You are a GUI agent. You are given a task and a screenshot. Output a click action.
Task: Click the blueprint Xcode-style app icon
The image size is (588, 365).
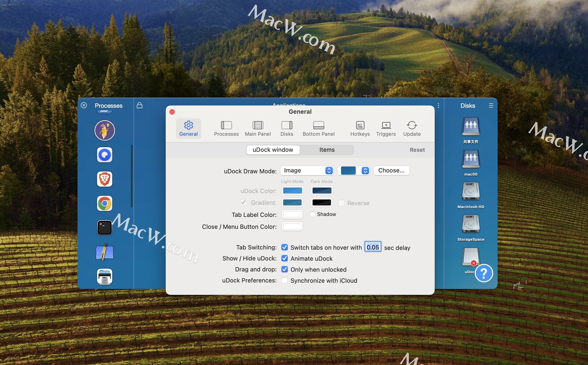[x=104, y=252]
